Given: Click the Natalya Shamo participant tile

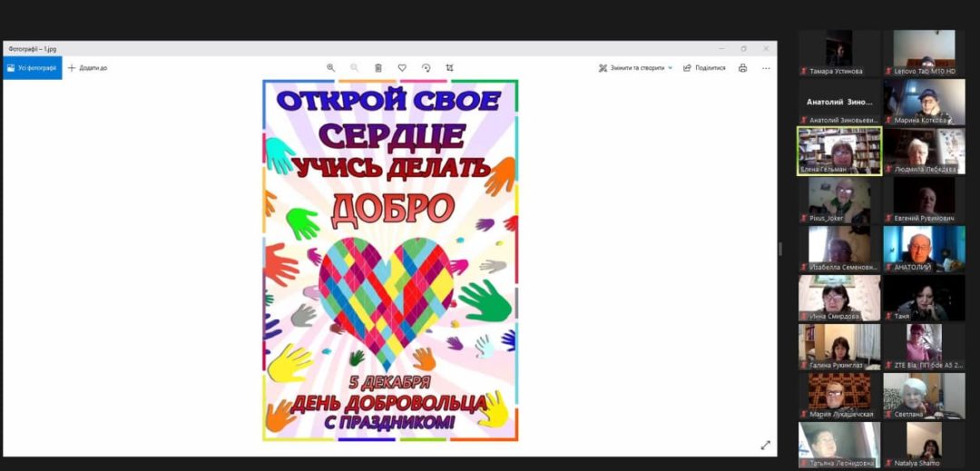Looking at the screenshot, I should coord(924,444).
